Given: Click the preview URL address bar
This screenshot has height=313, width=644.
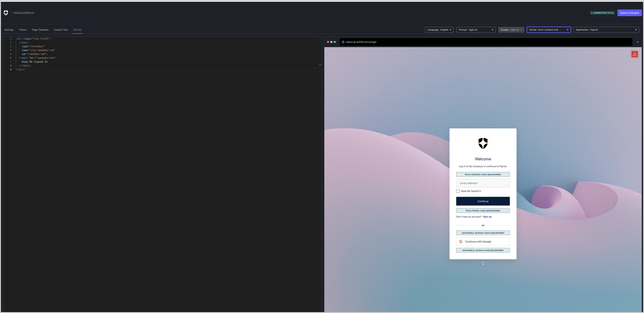Looking at the screenshot, I should tap(486, 42).
